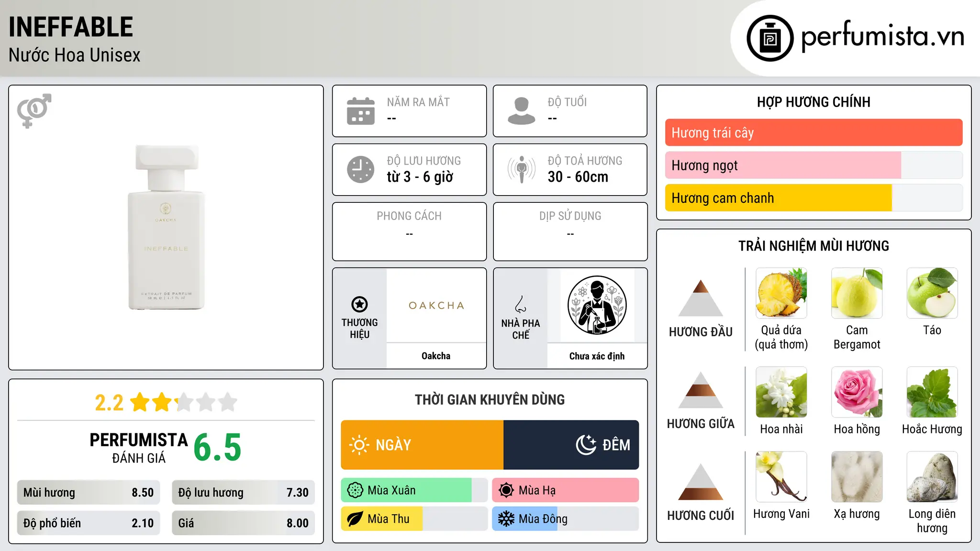Click the snowflake icon for Mùa Đông
Screen dimensions: 980x551
pos(506,519)
